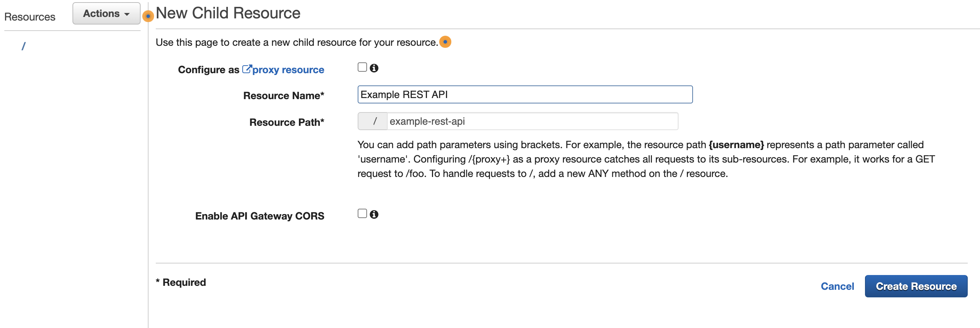Screen dimensions: 980x328
Task: Open the proxy resource documentation link
Action: pyautogui.click(x=288, y=70)
